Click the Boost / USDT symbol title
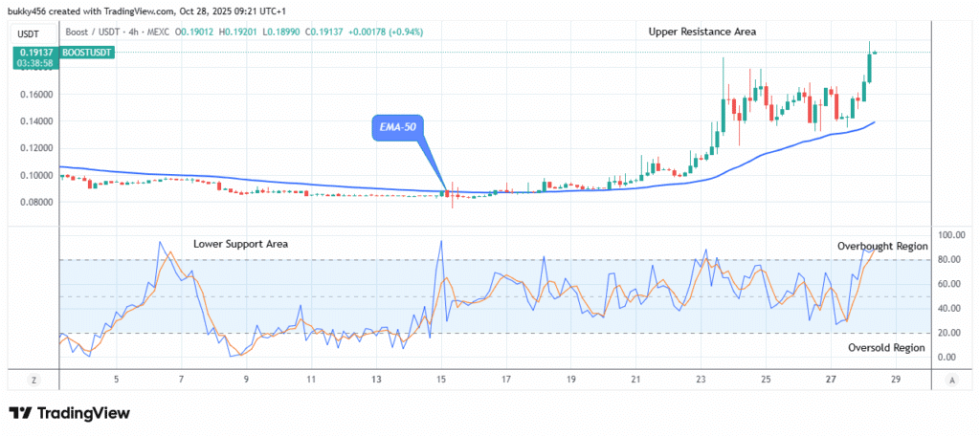 point(92,31)
